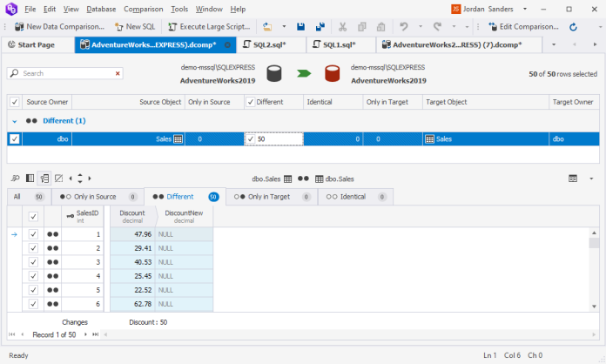Open the File menu
The width and height of the screenshot is (606, 364).
click(x=30, y=9)
